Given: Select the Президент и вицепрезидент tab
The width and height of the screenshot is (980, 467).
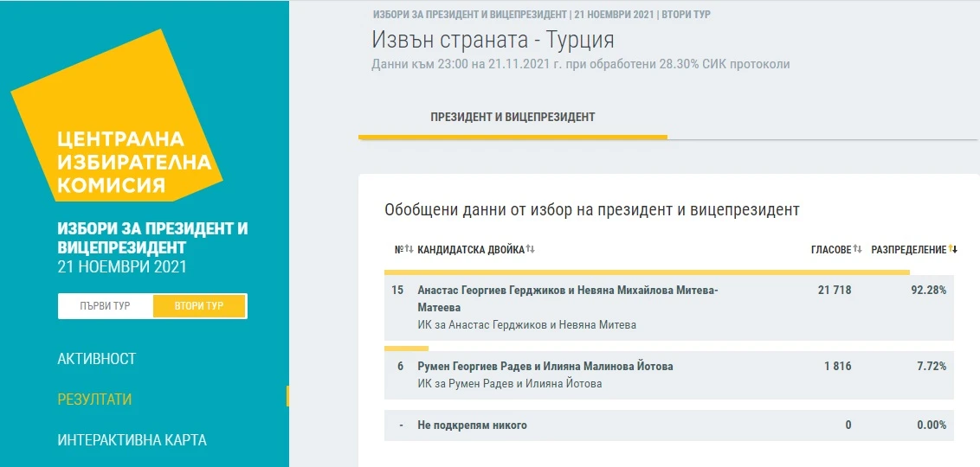Looking at the screenshot, I should tap(513, 117).
